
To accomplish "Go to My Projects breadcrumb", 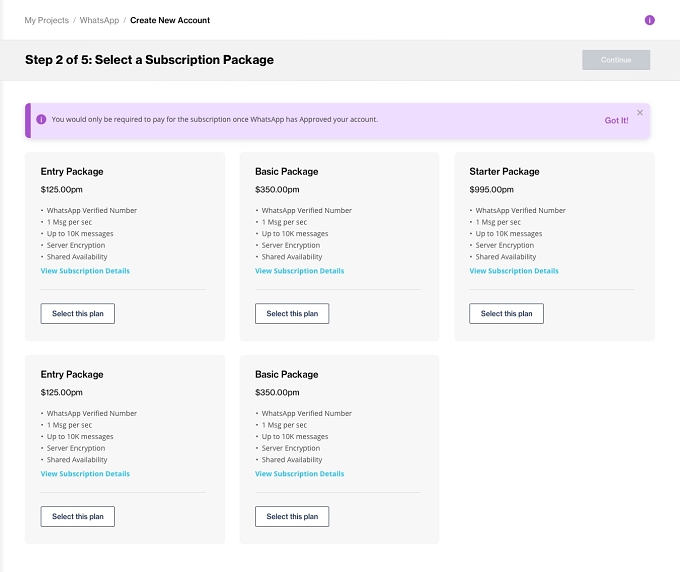I will pos(46,20).
